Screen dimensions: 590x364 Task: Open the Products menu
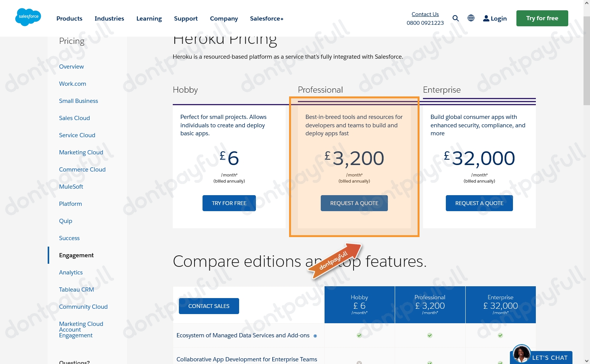pyautogui.click(x=69, y=18)
